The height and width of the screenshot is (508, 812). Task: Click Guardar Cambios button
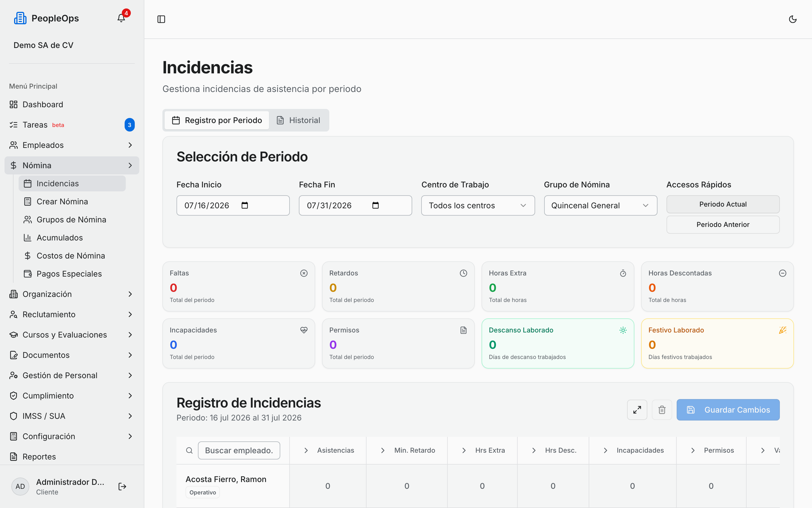click(x=728, y=410)
